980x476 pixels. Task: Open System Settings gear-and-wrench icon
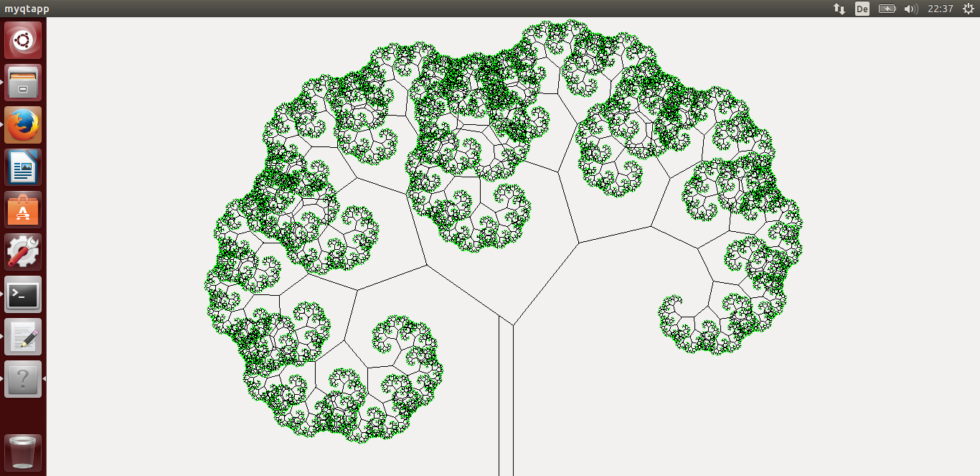23,252
